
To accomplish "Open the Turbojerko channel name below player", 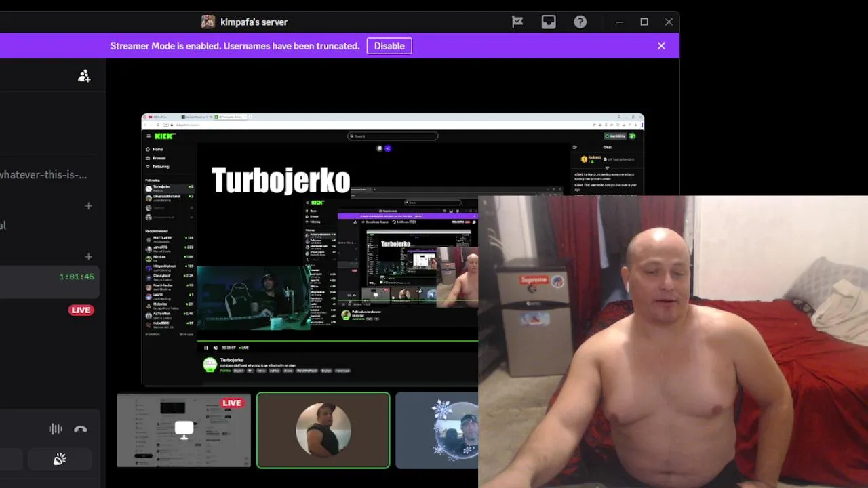I will (232, 360).
